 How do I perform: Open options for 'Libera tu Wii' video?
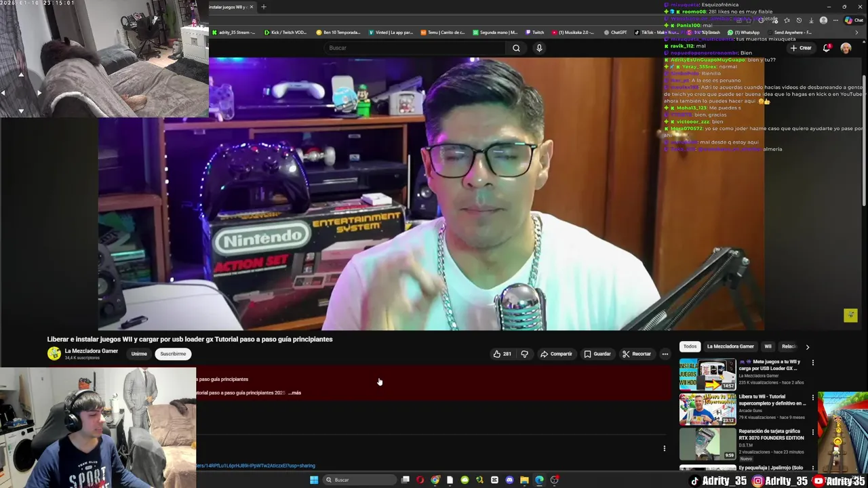813,398
